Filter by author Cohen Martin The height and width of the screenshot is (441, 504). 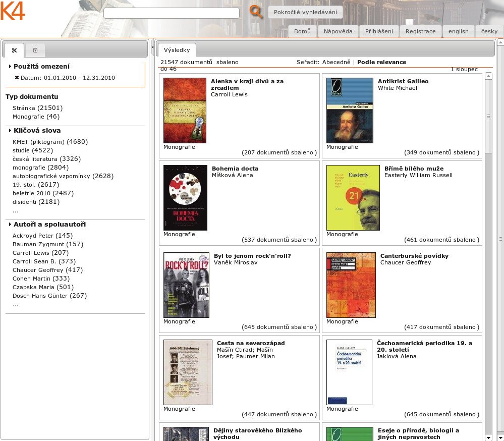click(x=41, y=279)
